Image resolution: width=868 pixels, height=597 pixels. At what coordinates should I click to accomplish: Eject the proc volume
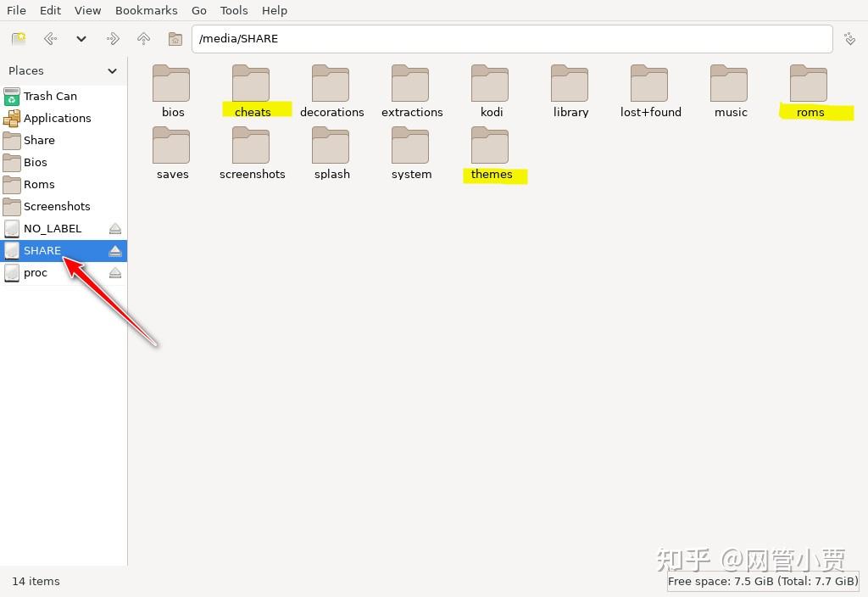tap(115, 272)
